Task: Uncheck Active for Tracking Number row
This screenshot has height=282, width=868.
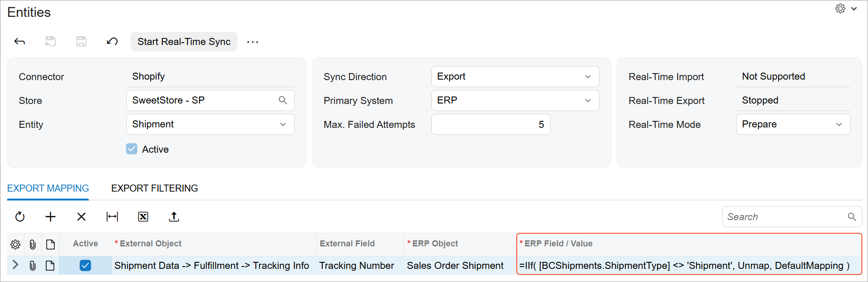Action: pyautogui.click(x=85, y=266)
